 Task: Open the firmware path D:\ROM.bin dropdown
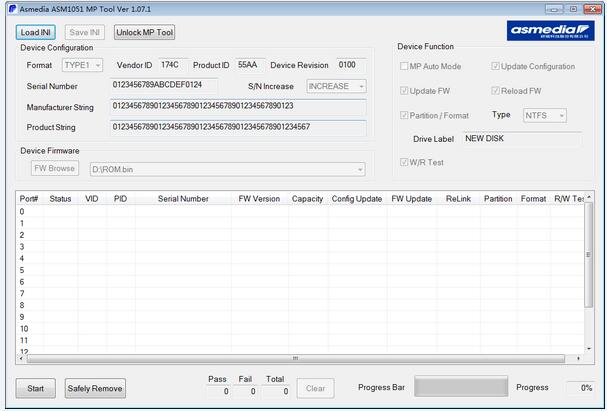[228, 170]
